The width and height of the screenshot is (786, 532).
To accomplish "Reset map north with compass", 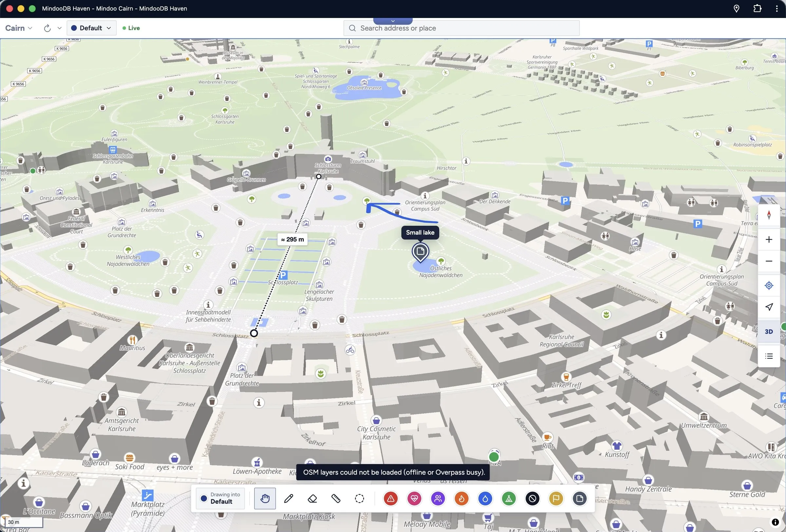I will click(769, 215).
